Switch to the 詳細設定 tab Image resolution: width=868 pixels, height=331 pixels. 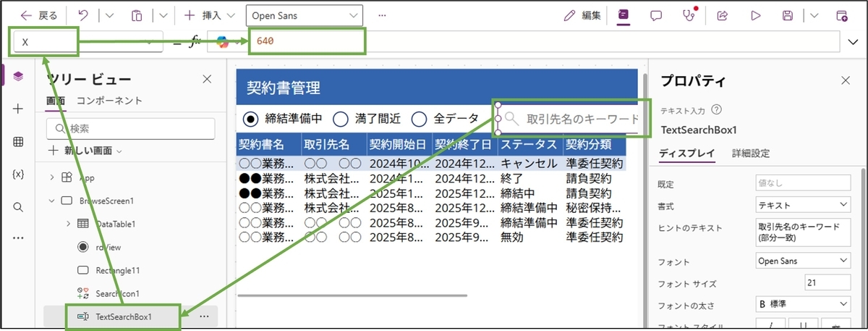coord(751,153)
